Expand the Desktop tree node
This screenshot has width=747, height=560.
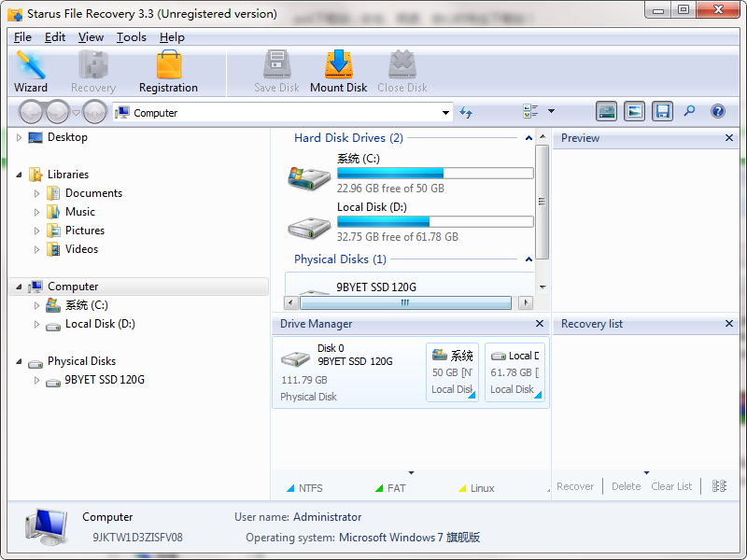tap(19, 137)
